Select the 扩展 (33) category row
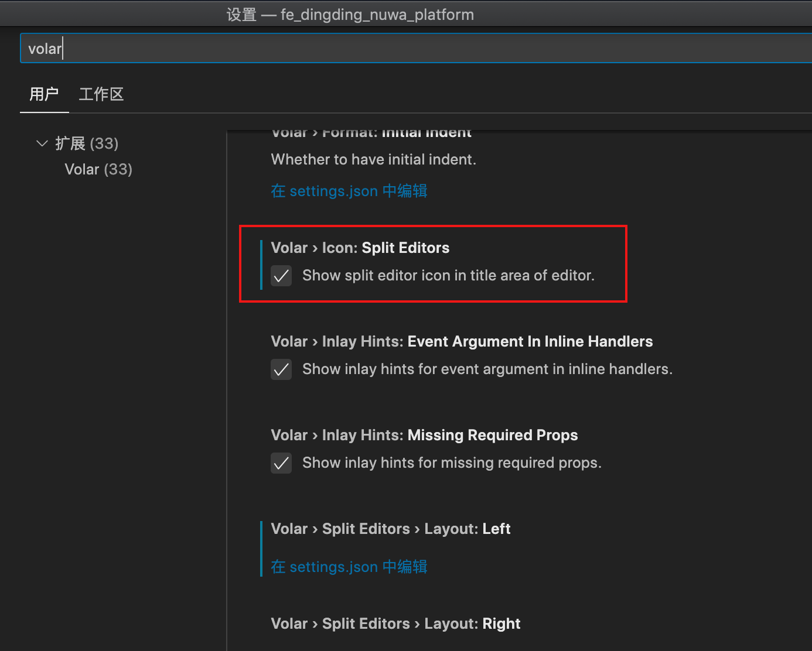The image size is (812, 651). click(87, 143)
